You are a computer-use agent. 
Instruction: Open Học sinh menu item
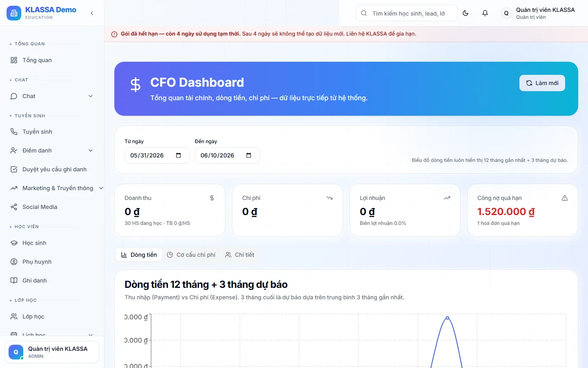click(x=52, y=243)
